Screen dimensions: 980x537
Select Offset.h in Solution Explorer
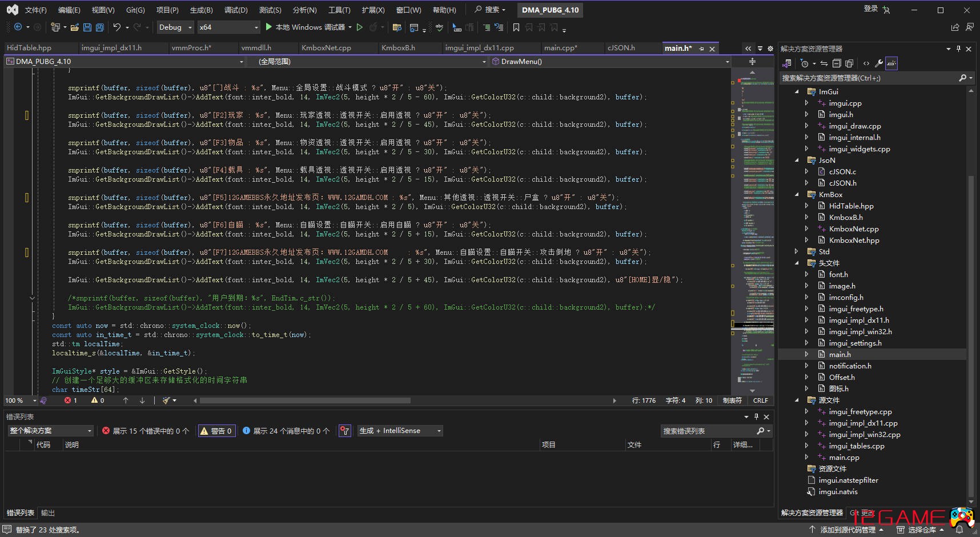(x=842, y=377)
